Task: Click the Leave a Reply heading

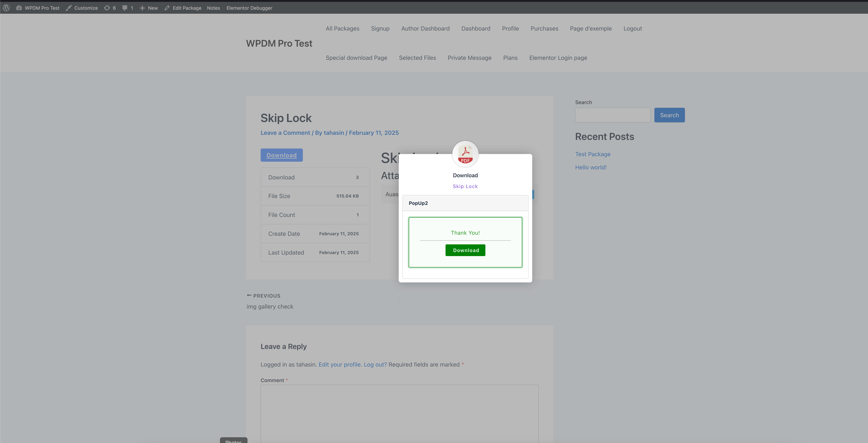Action: (x=283, y=347)
